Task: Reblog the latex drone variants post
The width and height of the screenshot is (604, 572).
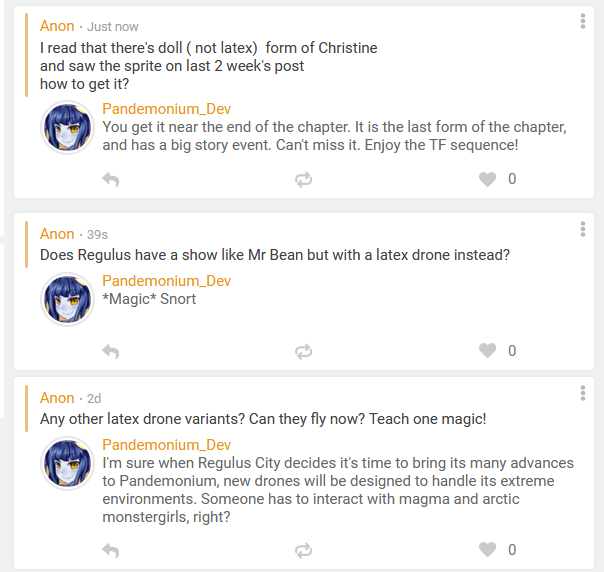Action: tap(303, 550)
